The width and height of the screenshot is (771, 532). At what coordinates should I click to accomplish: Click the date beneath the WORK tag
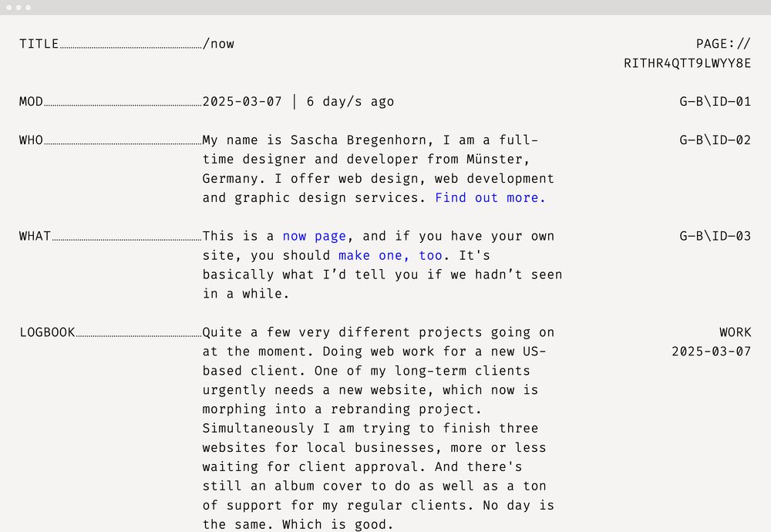click(x=711, y=352)
